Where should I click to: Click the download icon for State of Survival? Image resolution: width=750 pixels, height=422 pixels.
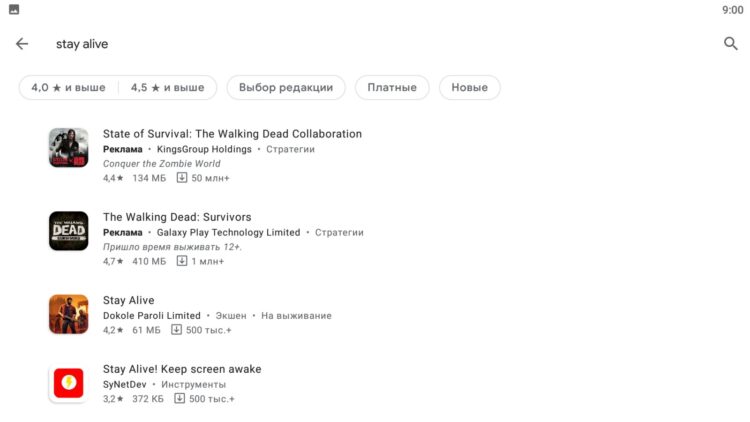click(182, 178)
